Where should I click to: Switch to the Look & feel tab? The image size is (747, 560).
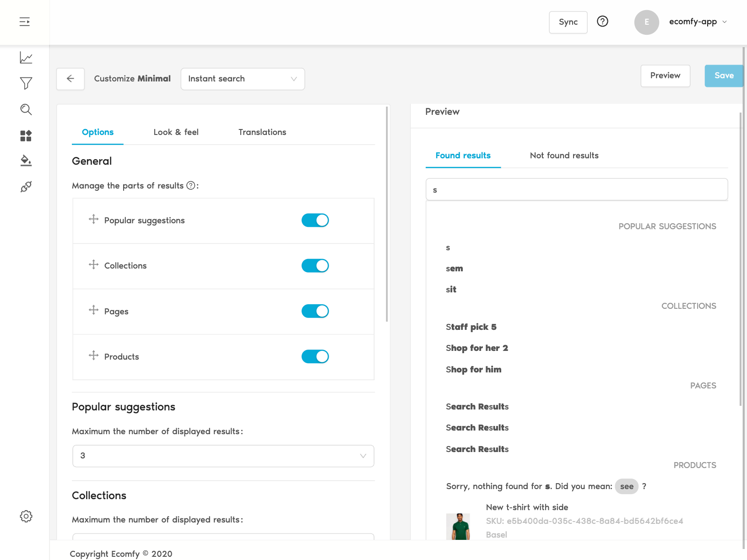(176, 132)
